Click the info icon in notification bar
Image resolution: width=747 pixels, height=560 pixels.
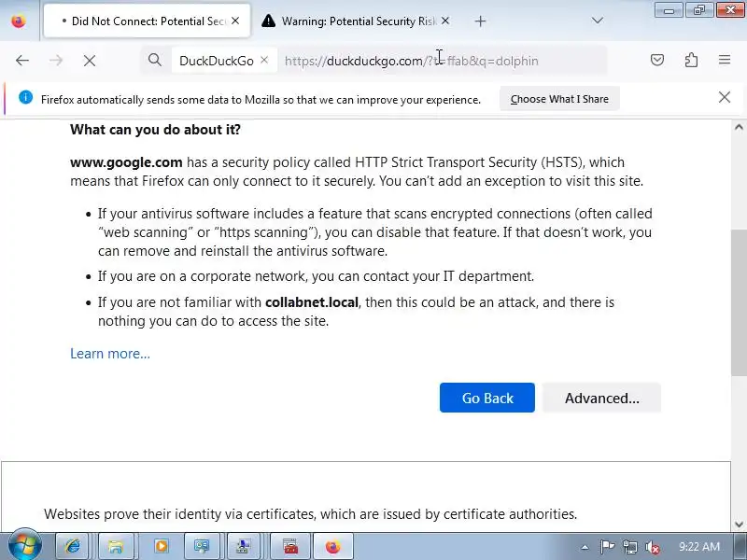tap(26, 98)
